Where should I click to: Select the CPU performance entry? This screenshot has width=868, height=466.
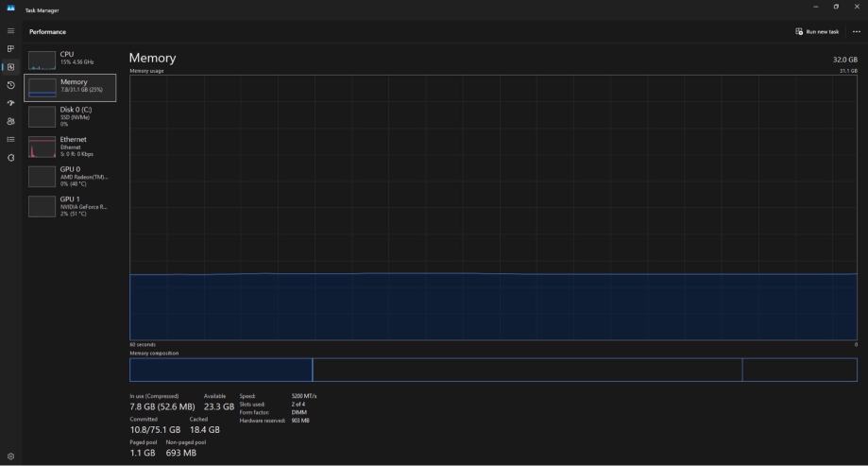70,60
